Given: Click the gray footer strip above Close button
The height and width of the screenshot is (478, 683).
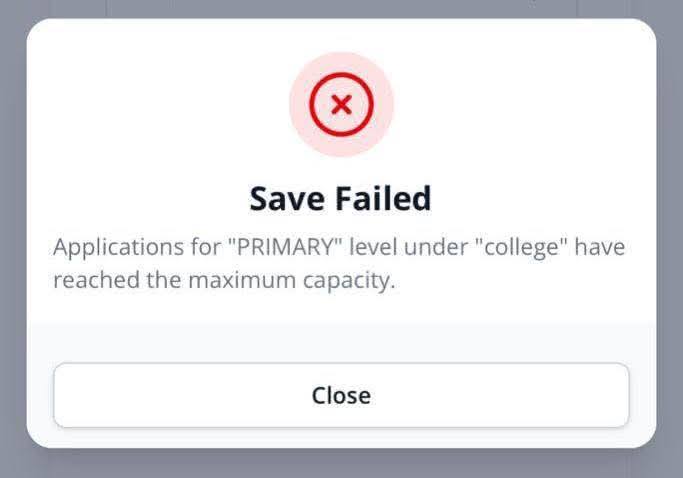Looking at the screenshot, I should click(x=341, y=340).
